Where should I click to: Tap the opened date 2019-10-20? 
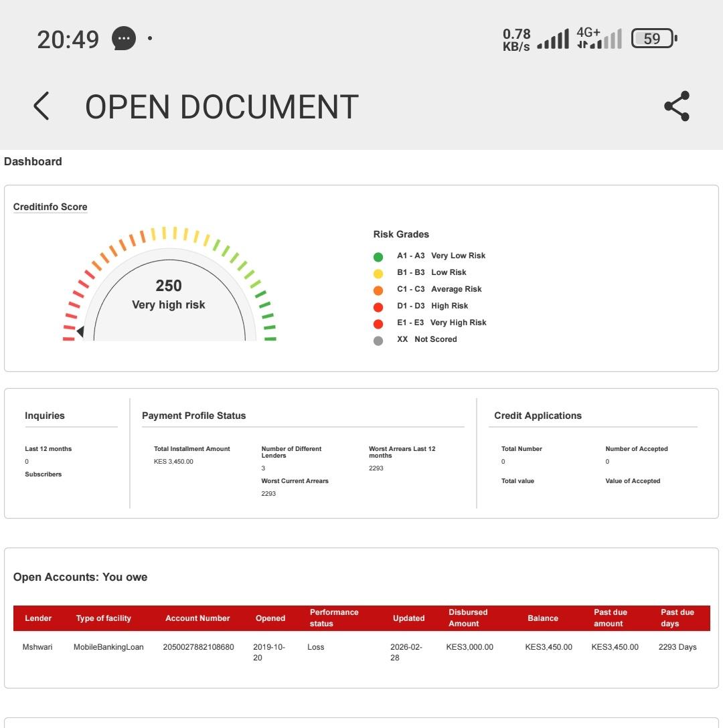pos(269,652)
